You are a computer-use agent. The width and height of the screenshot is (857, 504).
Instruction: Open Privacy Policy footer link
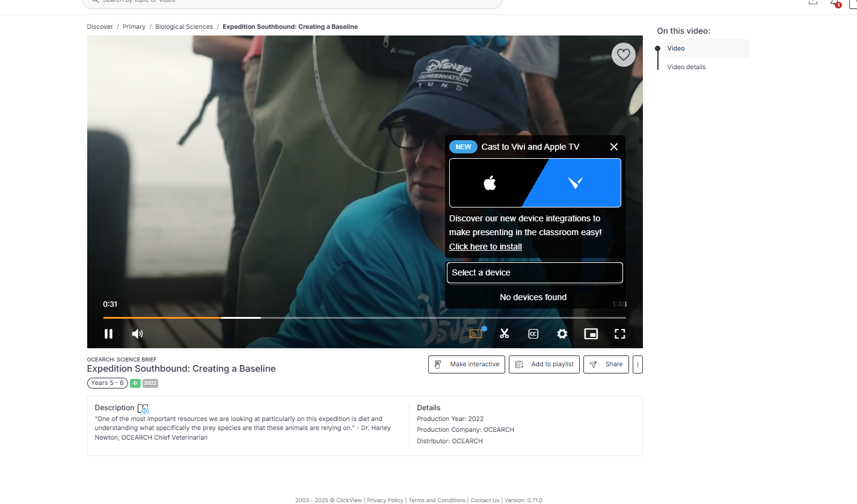385,500
